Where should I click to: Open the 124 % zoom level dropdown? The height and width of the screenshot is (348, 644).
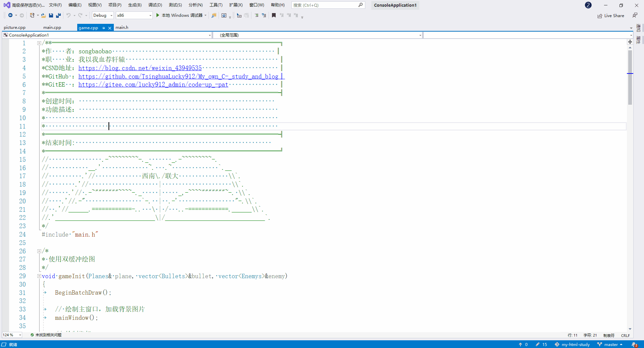click(12, 335)
